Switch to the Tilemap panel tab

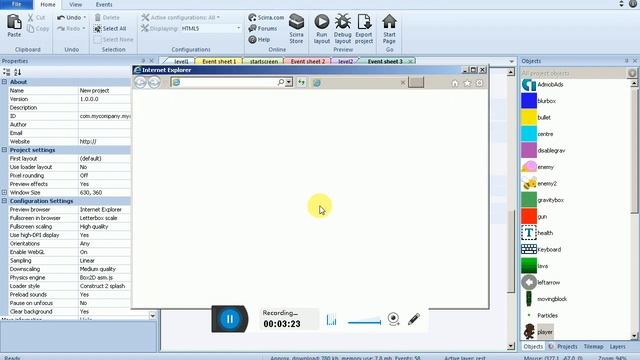point(593,347)
